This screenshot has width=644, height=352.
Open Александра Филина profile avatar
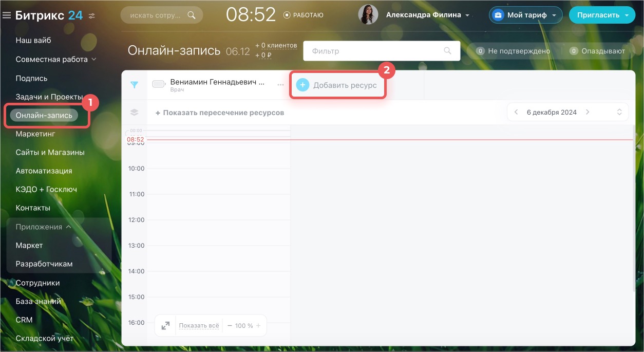(368, 15)
